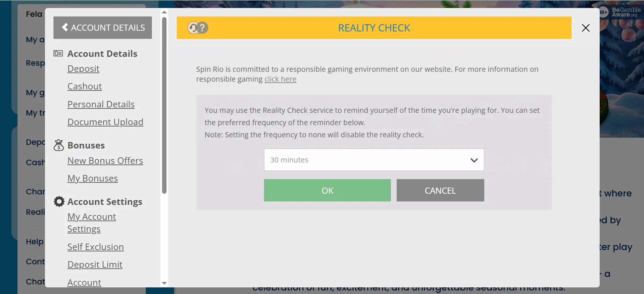Click the Account Settings section heading

(x=105, y=202)
